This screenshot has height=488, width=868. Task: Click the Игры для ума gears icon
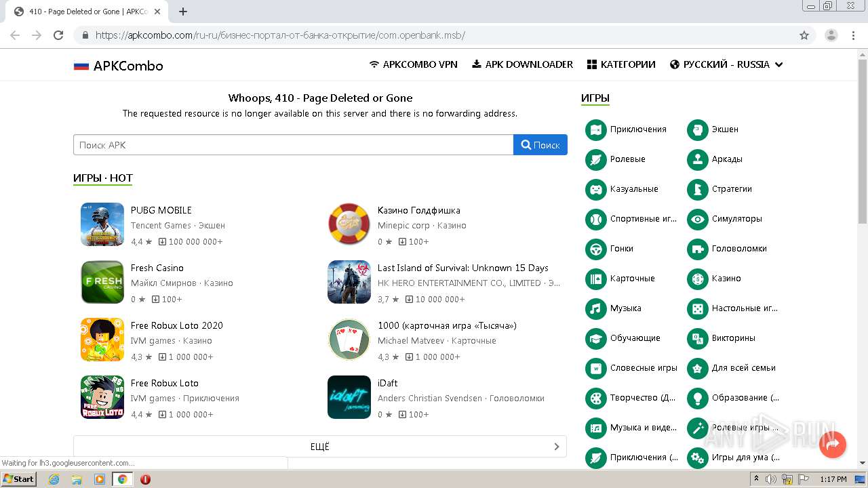[x=698, y=457]
